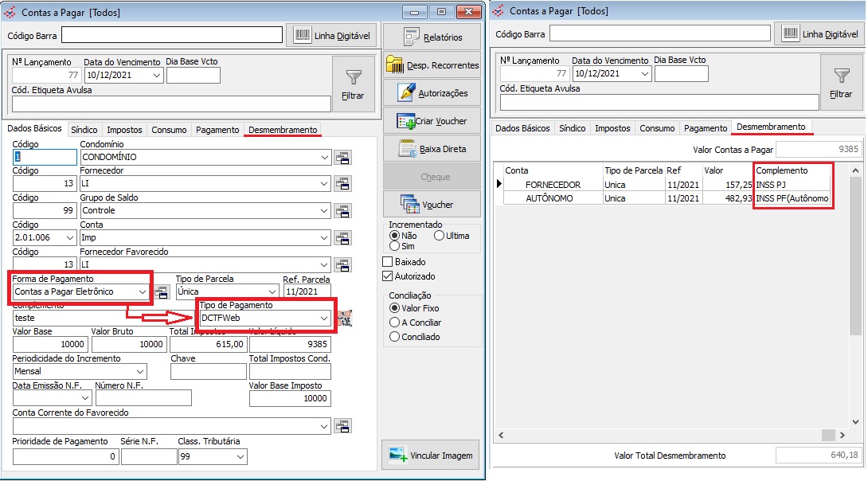Open the Síndico tab in right window
The height and width of the screenshot is (481, 868).
572,128
